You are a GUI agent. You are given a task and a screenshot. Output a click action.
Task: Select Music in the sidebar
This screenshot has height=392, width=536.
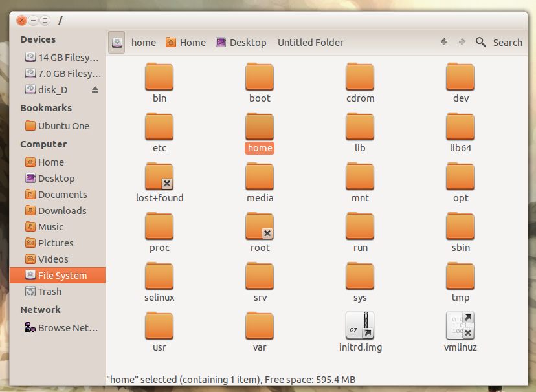[50, 227]
